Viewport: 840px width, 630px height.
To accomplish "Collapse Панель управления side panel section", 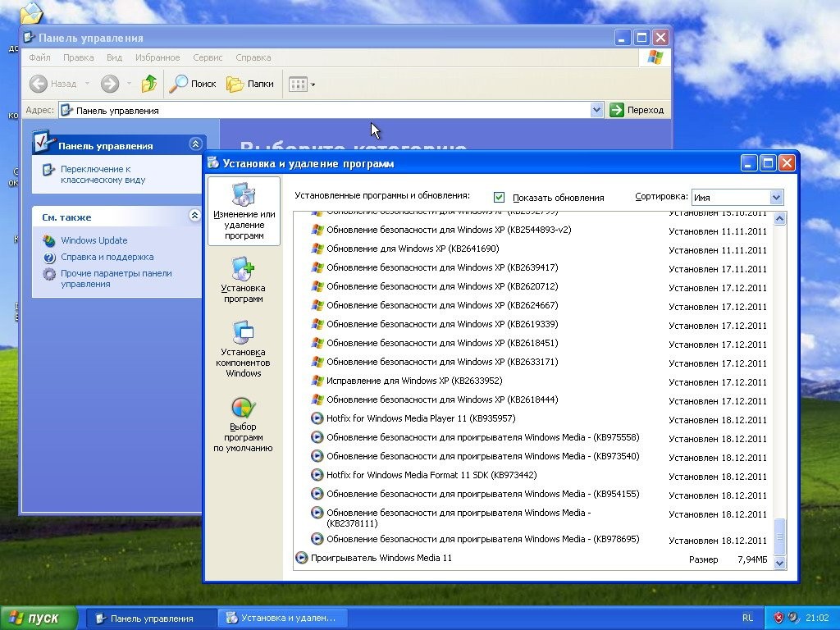I will (195, 144).
